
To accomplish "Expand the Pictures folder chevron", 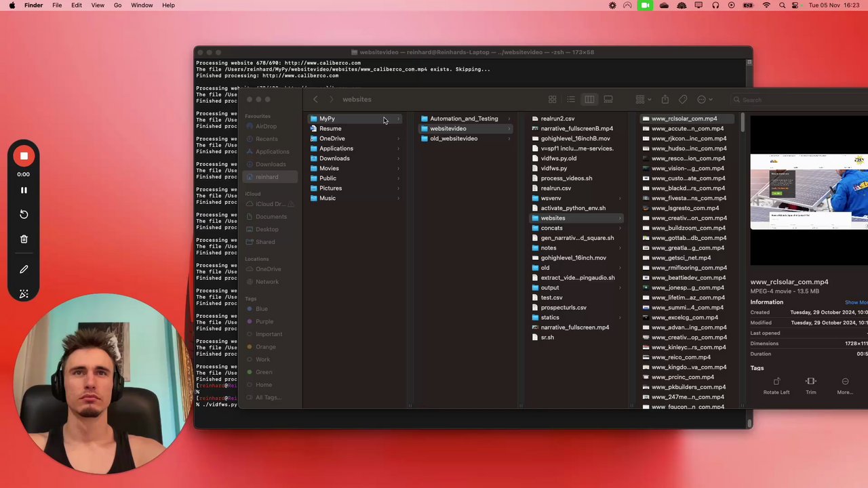I will coord(398,188).
